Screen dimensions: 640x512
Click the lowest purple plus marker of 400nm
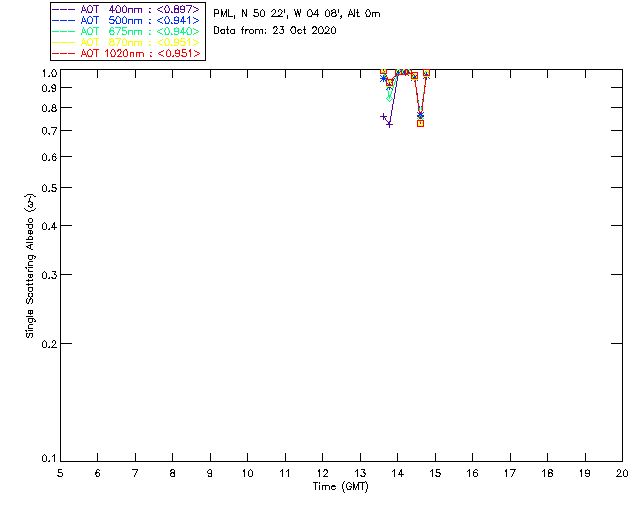point(389,124)
